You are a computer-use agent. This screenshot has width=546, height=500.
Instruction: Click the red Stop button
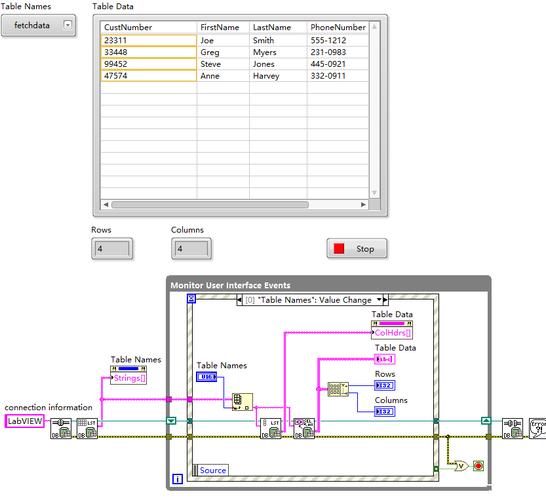point(357,249)
